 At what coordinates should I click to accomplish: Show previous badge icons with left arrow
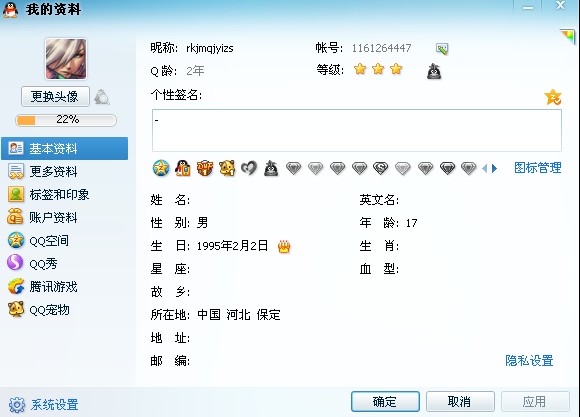tap(485, 169)
